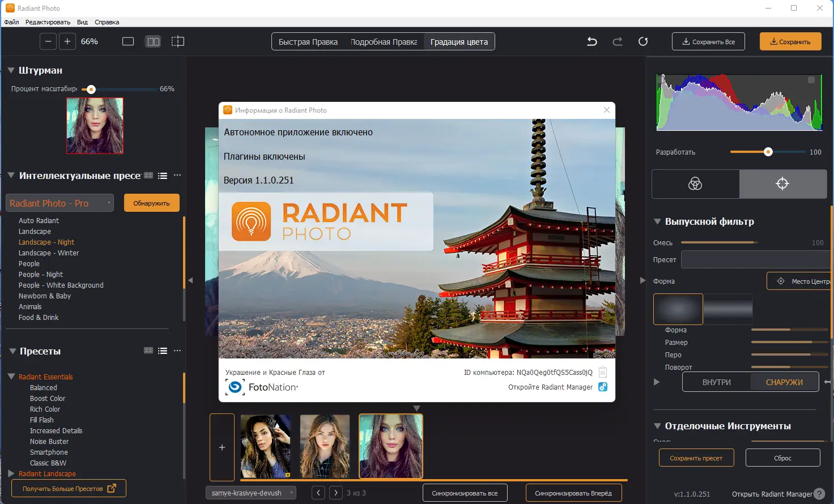
Task: Close the Radiant Photo info dialog
Action: 607,110
